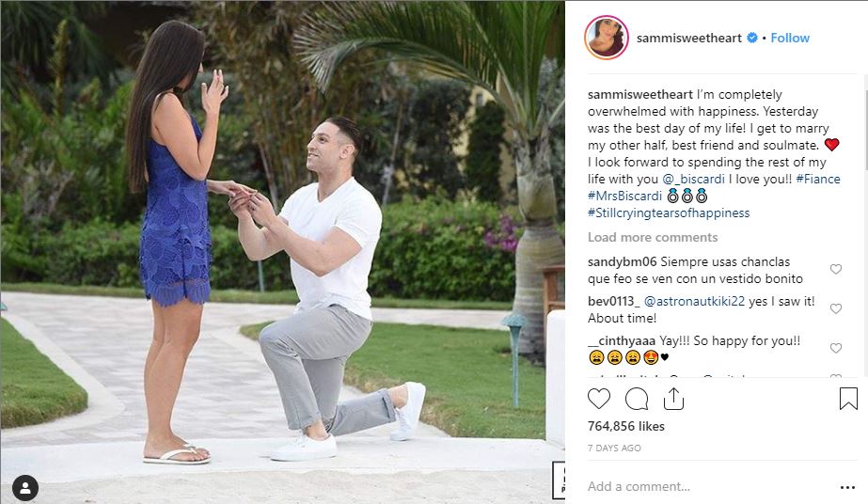Image resolution: width=868 pixels, height=504 pixels.
Task: Open the #Stillcryingtearsofhappiness hashtag
Action: click(x=669, y=213)
